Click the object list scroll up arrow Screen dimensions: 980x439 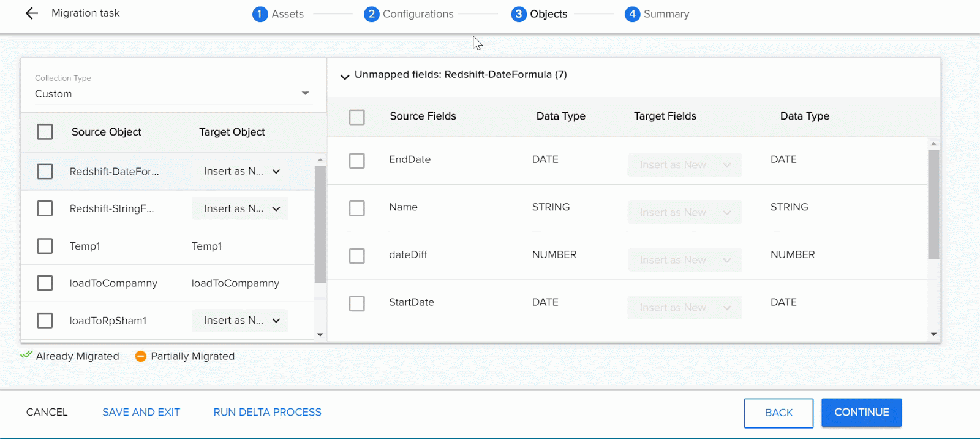pos(320,159)
